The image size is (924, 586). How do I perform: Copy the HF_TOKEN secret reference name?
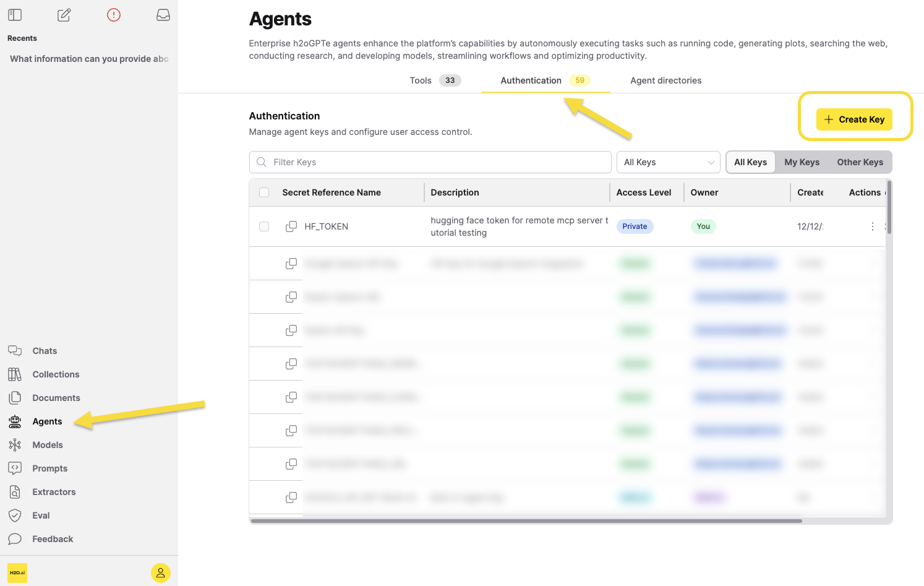tap(291, 226)
